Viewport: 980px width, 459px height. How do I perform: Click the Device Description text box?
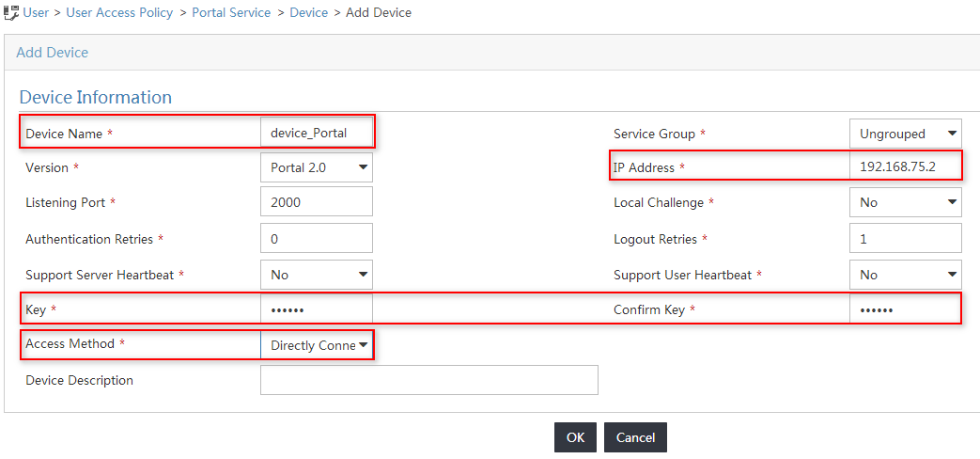(x=429, y=380)
